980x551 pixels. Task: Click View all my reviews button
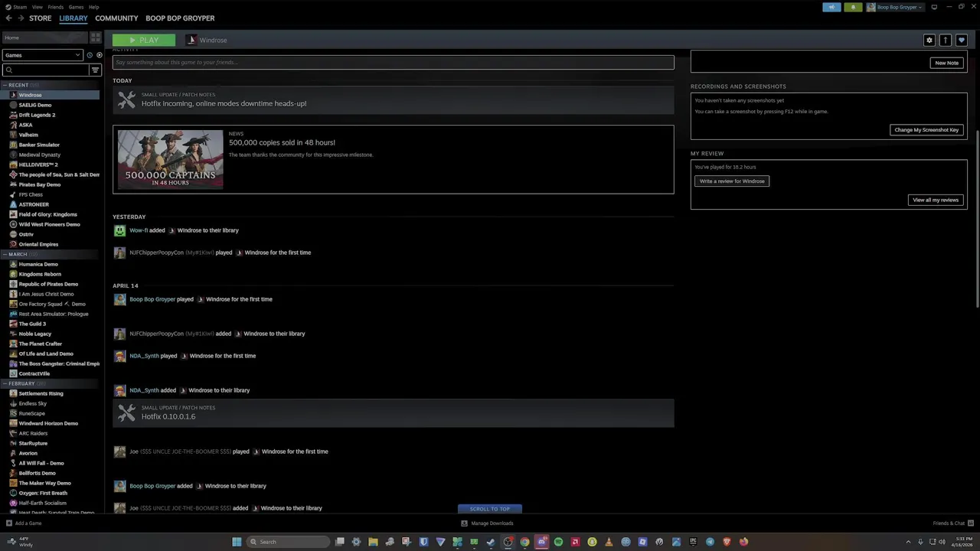[x=936, y=200]
